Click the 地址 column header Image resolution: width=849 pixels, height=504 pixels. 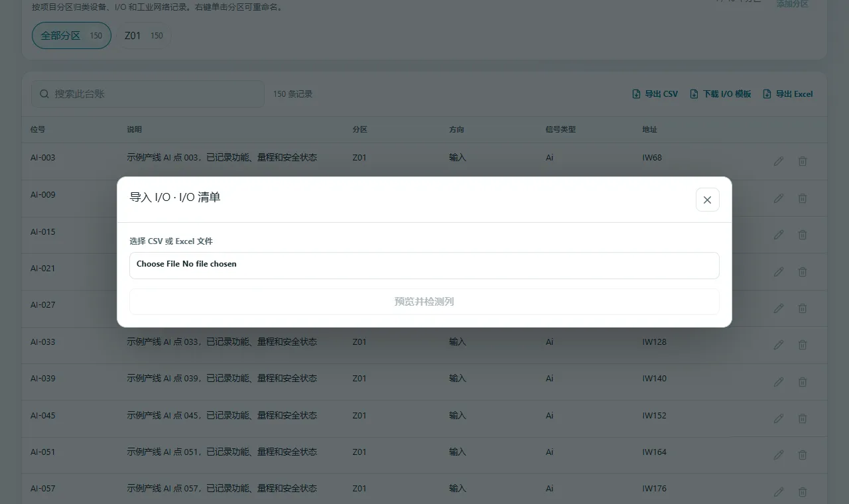(x=650, y=129)
